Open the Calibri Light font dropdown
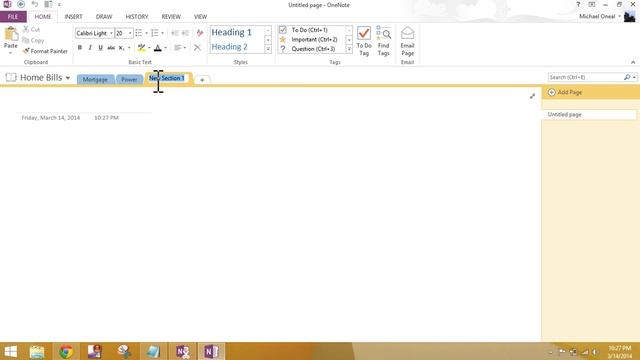Viewport: 640px width, 360px height. click(x=111, y=33)
